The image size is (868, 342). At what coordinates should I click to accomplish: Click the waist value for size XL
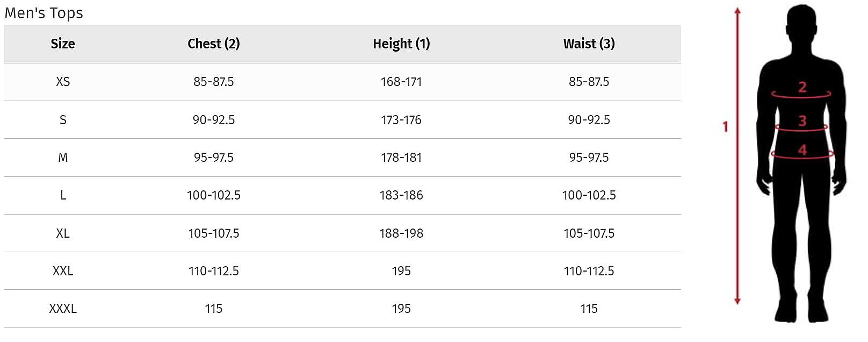click(x=589, y=233)
